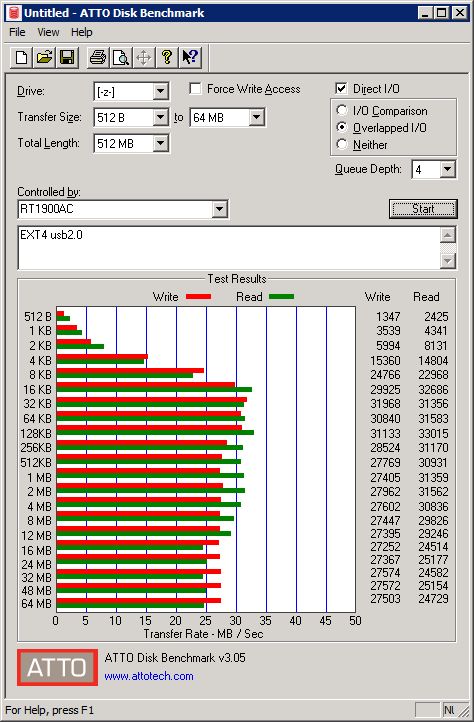
Task: Click the yellow question mark About icon
Action: [x=167, y=58]
